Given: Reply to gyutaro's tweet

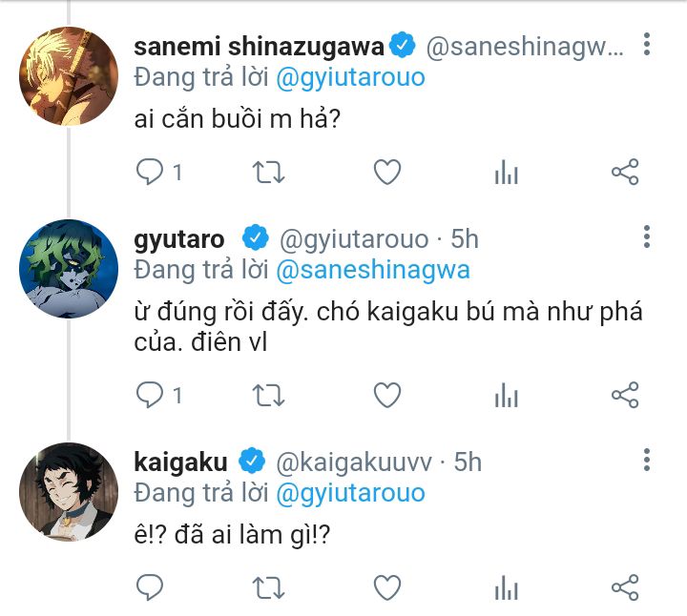Looking at the screenshot, I should [151, 395].
